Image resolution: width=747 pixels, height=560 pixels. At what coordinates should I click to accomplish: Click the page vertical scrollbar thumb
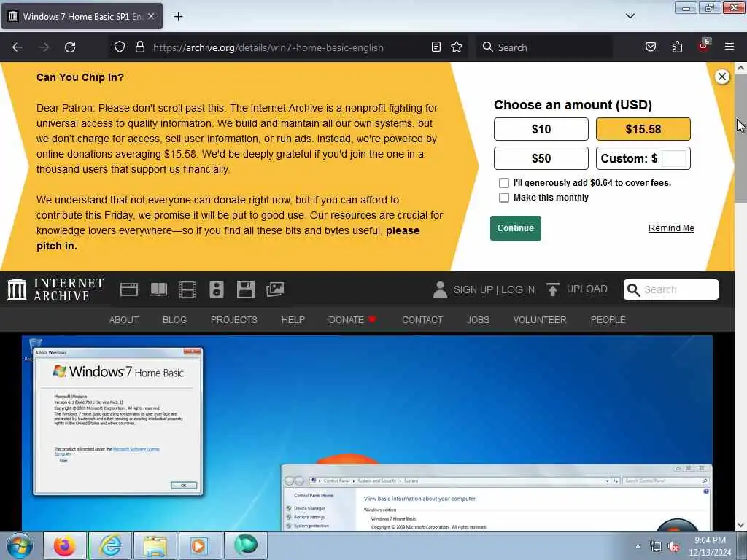pos(740,138)
